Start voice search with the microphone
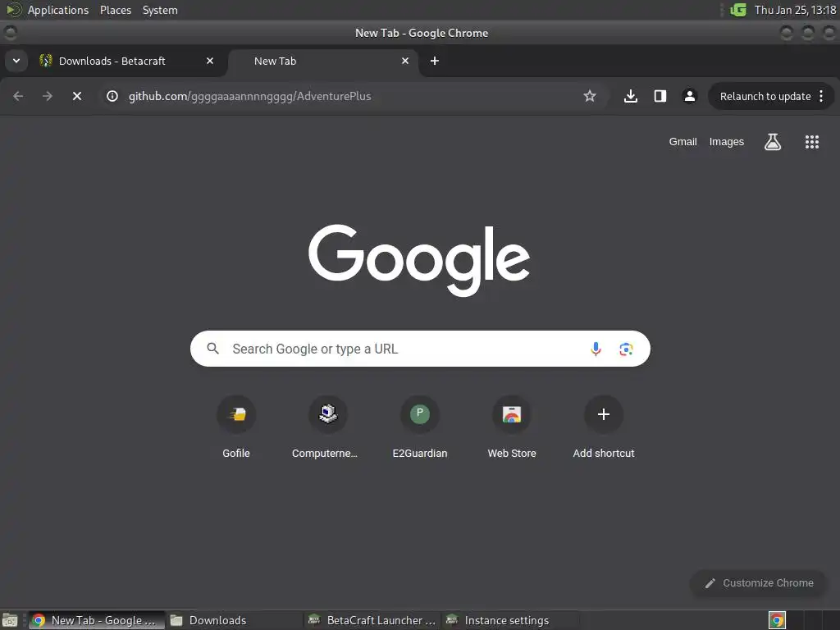 (596, 349)
